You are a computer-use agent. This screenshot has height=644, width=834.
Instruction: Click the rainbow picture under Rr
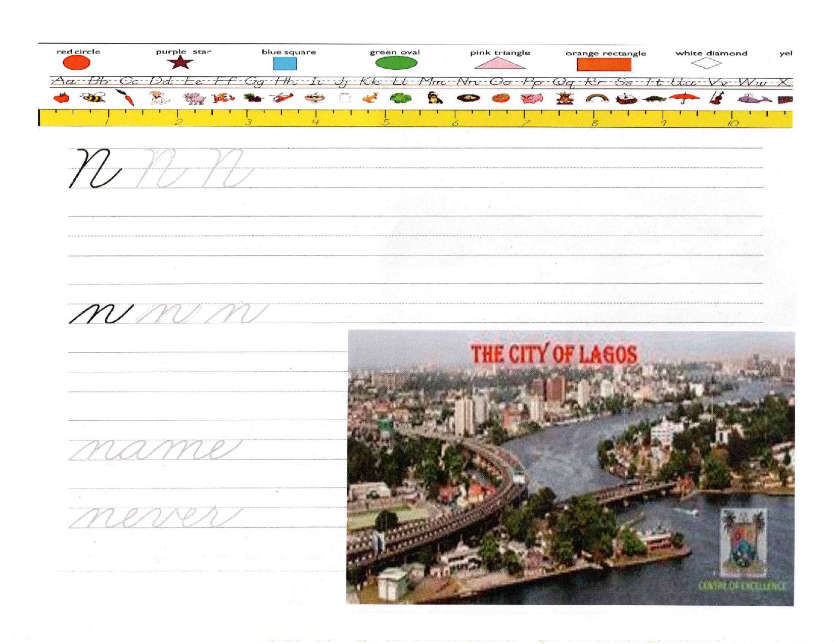coord(598,99)
